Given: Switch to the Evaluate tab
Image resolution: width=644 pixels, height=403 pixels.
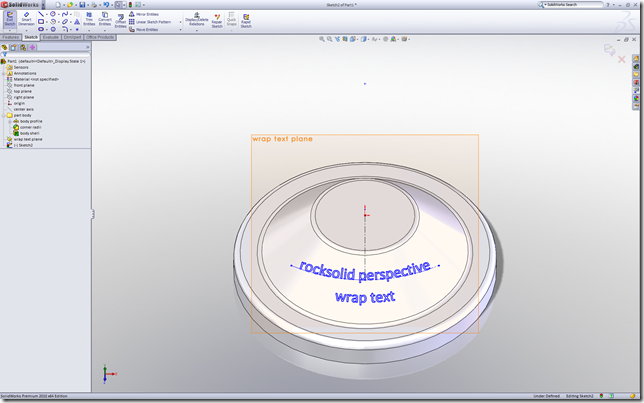Looking at the screenshot, I should point(51,37).
